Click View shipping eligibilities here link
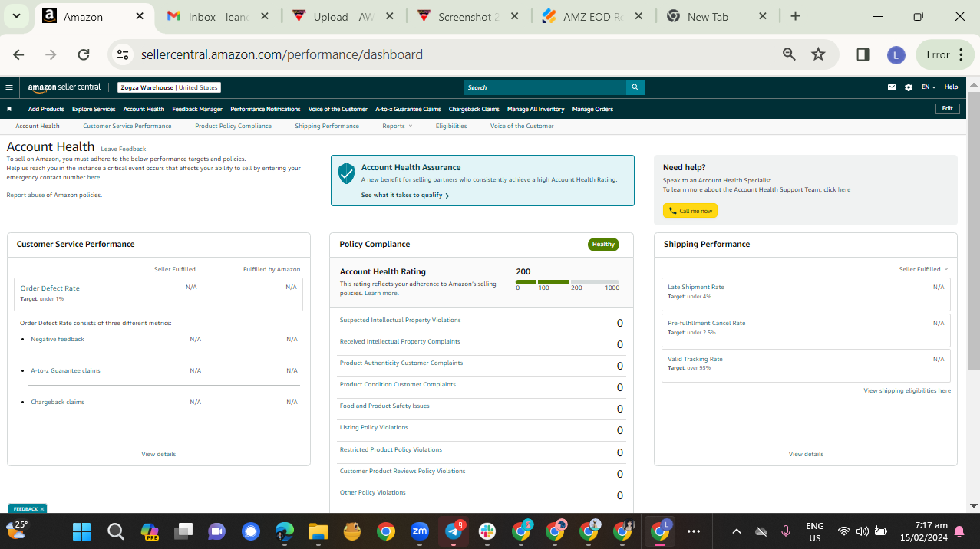This screenshot has width=980, height=549. coord(907,390)
